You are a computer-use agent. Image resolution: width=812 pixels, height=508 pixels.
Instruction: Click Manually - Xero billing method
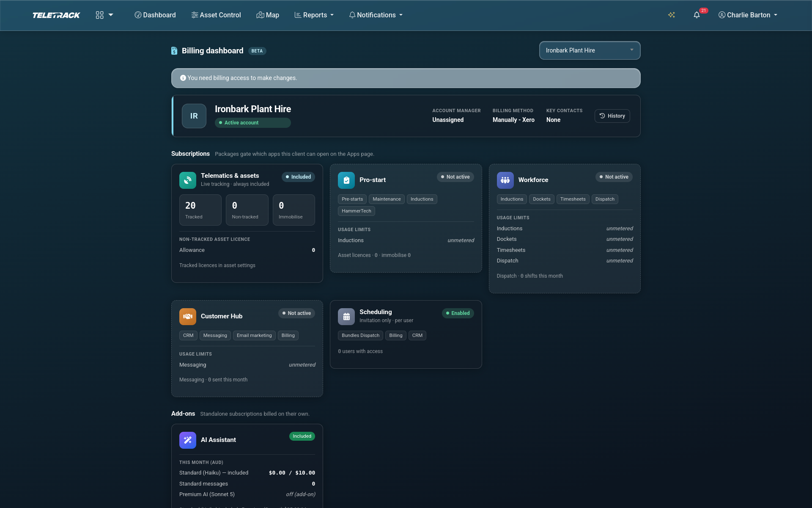tap(513, 120)
